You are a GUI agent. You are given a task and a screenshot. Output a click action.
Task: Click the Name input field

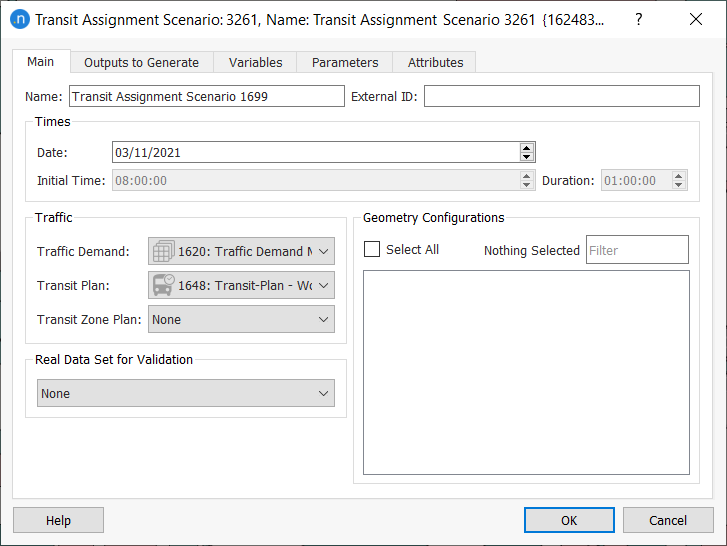(x=207, y=96)
